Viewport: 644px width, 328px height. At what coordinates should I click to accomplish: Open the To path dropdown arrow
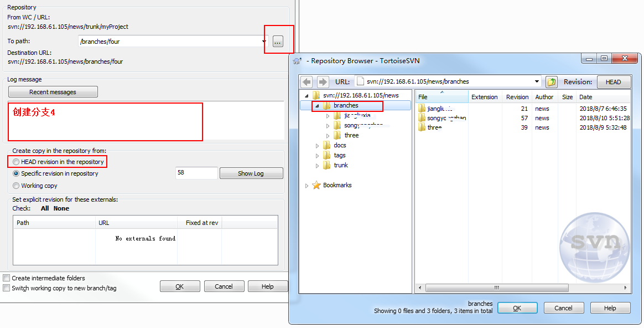[x=264, y=42]
